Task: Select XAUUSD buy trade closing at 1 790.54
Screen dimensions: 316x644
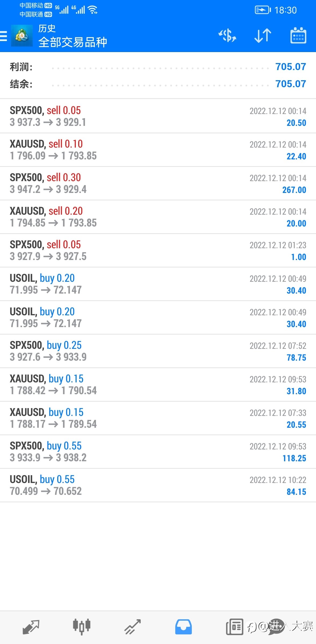Action: pyautogui.click(x=158, y=385)
